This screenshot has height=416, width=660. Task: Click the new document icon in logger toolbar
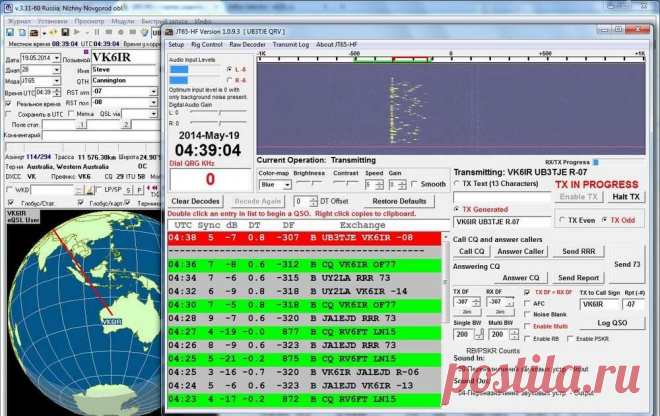tap(22, 32)
